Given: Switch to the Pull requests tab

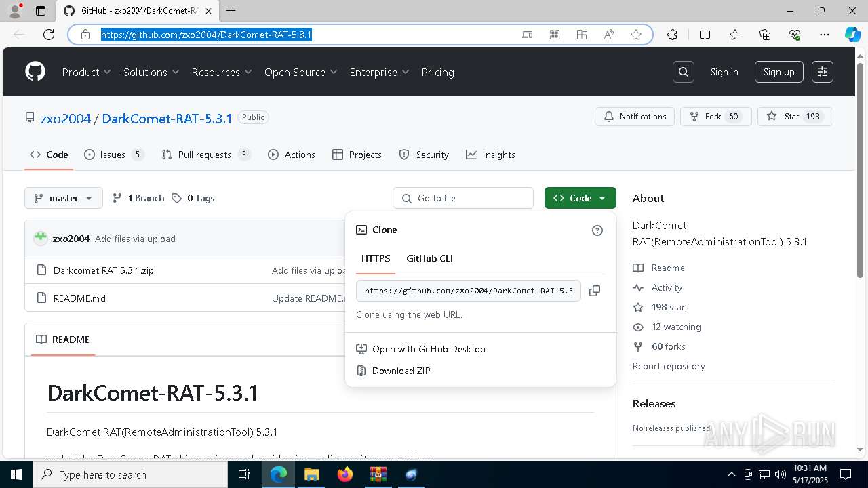Looking at the screenshot, I should 206,155.
